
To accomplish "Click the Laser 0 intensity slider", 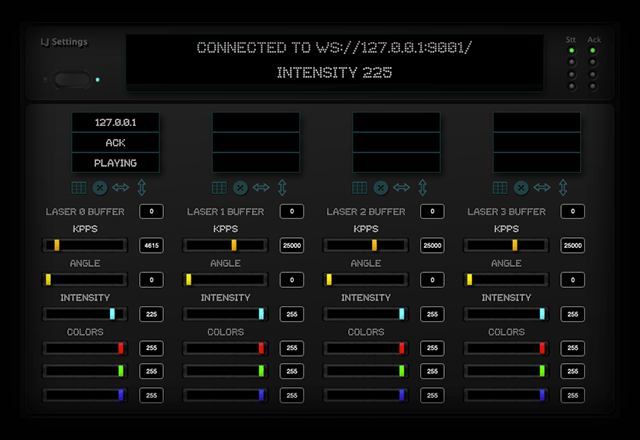I will click(x=85, y=314).
